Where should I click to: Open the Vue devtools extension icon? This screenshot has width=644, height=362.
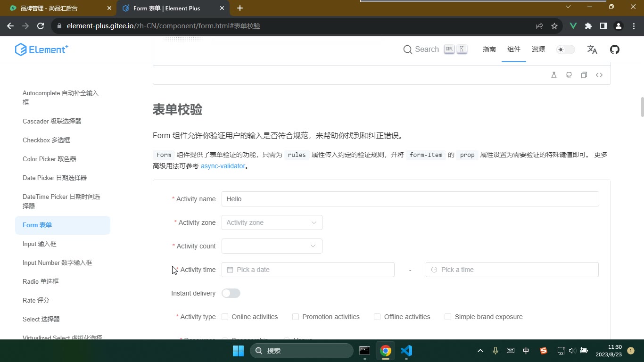573,26
